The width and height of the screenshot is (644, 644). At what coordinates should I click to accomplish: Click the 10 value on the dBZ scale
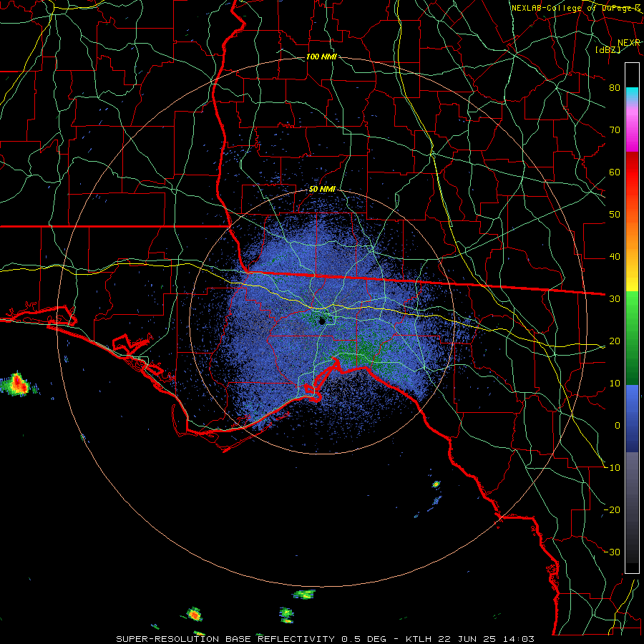pyautogui.click(x=615, y=384)
